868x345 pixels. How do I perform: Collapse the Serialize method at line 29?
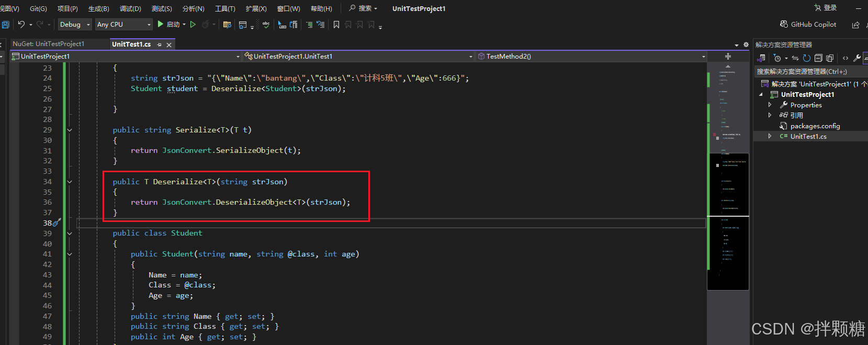click(x=70, y=130)
